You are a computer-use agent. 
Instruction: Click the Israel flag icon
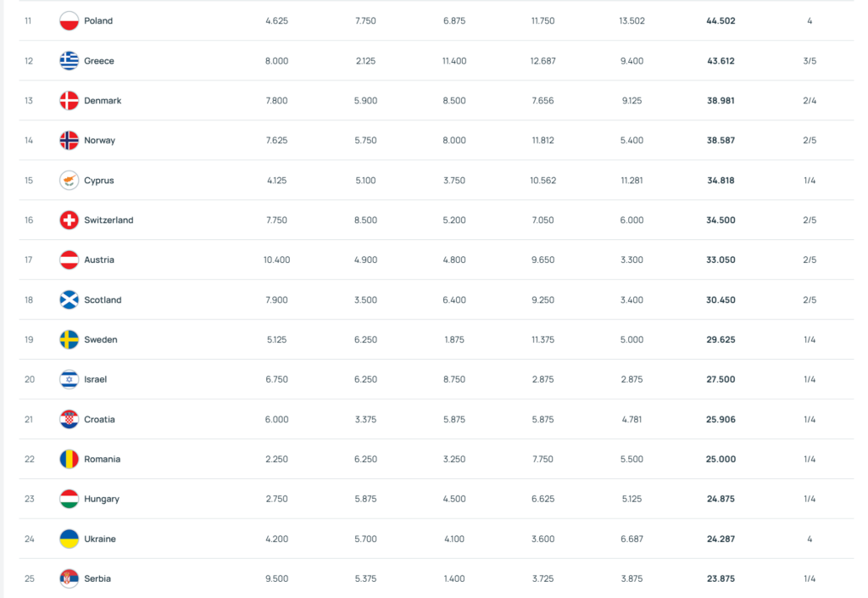[70, 380]
